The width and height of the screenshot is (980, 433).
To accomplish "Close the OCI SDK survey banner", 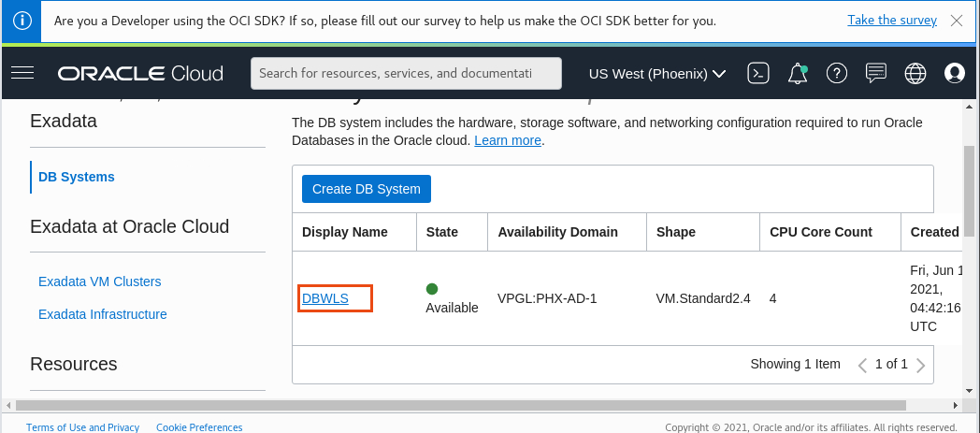I will pos(957,21).
